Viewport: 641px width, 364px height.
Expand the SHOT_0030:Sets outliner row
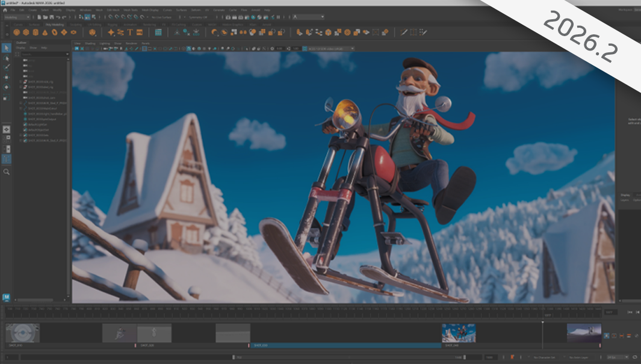21,135
